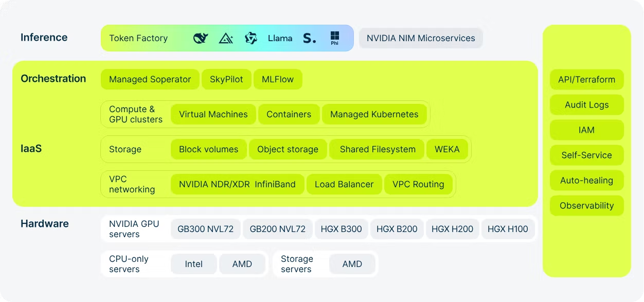Click the VPC Routing chip

(x=418, y=184)
